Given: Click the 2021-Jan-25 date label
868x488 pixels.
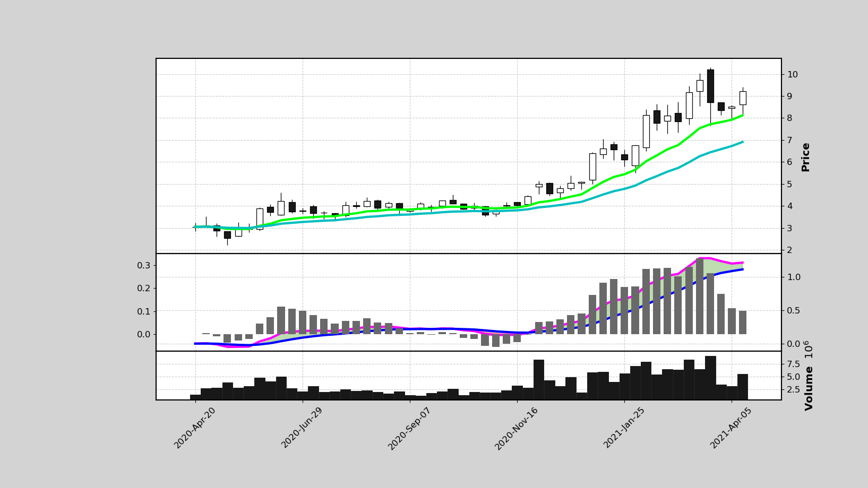Looking at the screenshot, I should click(624, 428).
